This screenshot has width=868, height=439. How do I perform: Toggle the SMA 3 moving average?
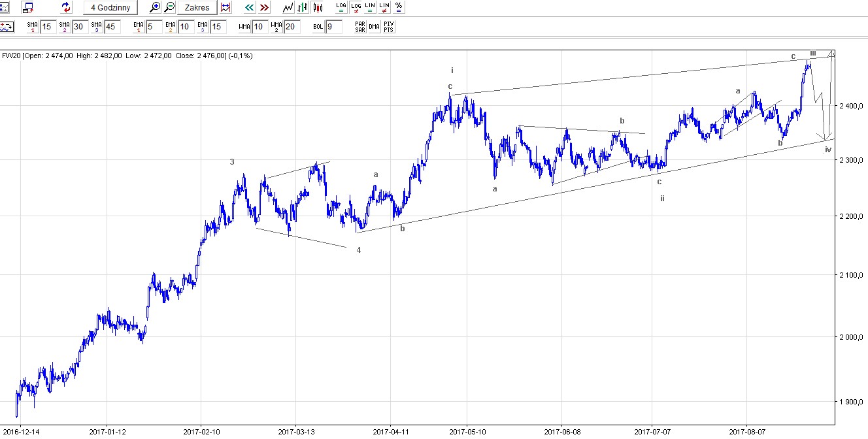[96, 27]
